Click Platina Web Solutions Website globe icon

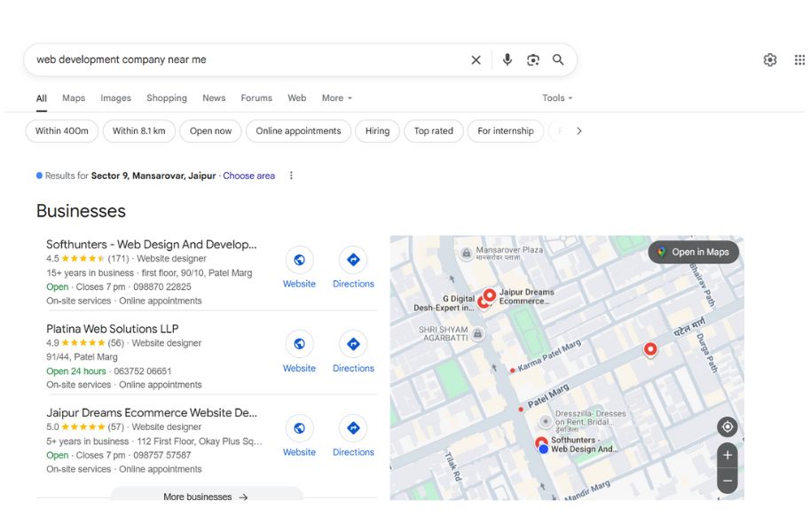pyautogui.click(x=299, y=344)
